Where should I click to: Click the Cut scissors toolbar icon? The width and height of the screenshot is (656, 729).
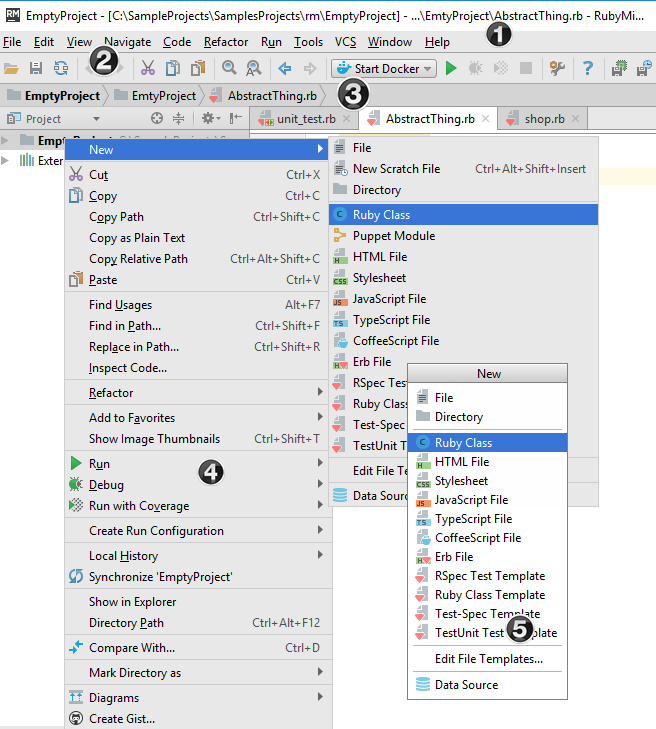click(147, 69)
